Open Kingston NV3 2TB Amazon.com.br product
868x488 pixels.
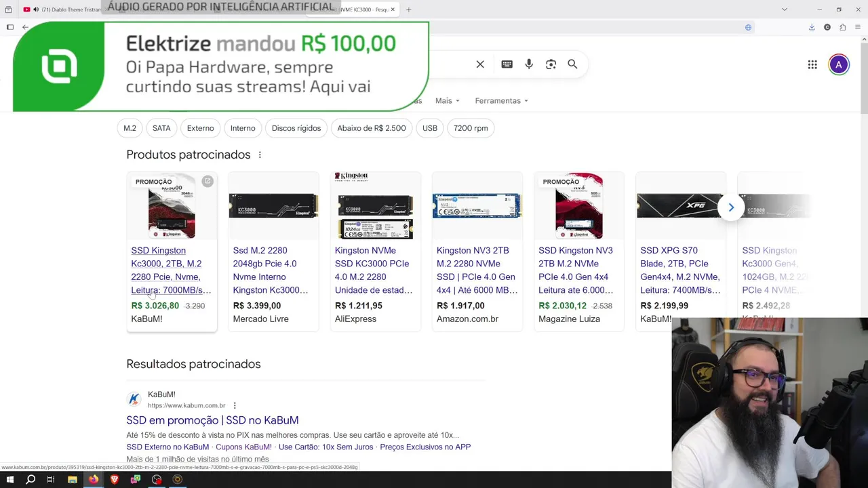[477, 270]
